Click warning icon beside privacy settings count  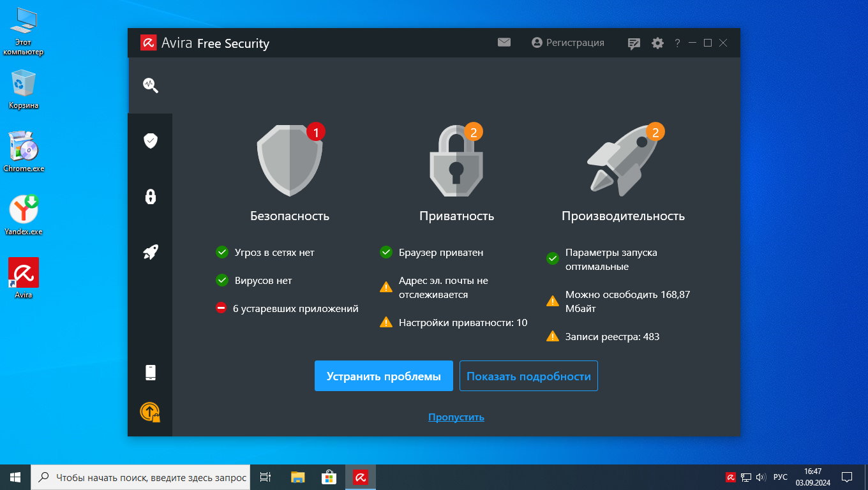385,322
